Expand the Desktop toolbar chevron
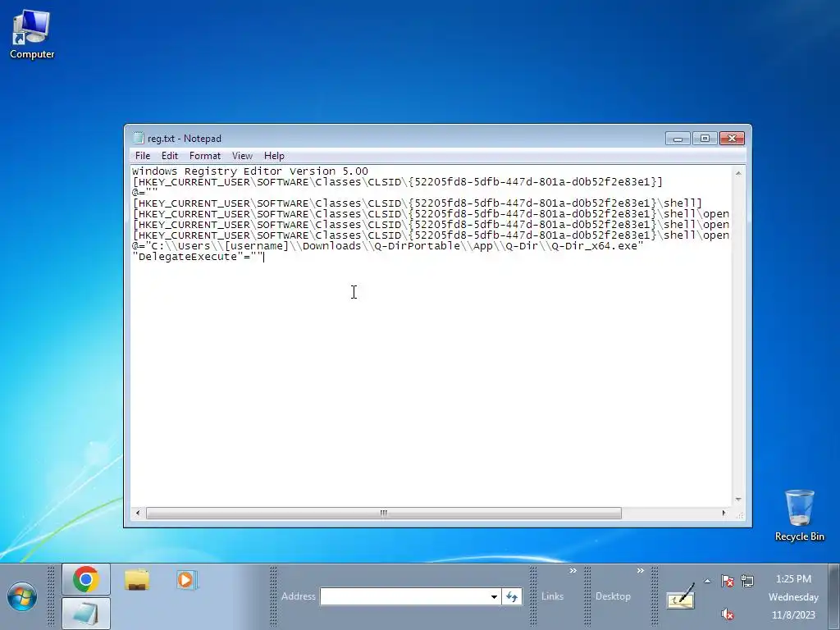This screenshot has height=630, width=840. (640, 571)
